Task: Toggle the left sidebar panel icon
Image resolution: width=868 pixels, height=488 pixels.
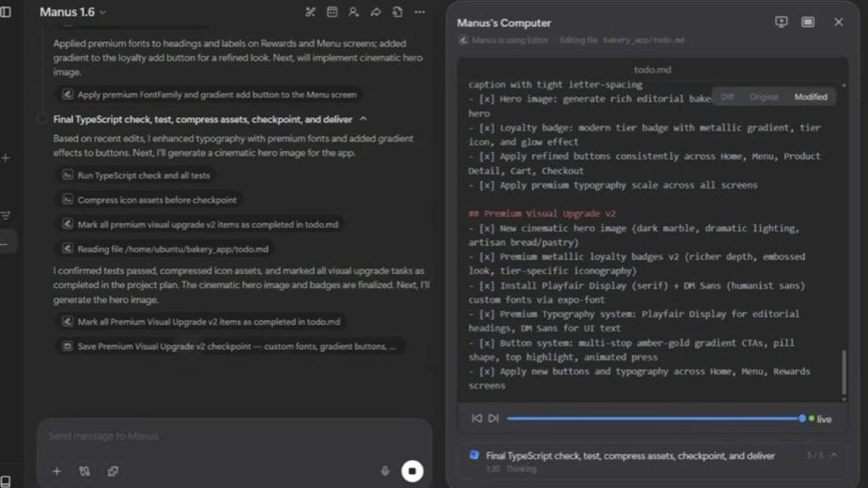Action: point(6,11)
